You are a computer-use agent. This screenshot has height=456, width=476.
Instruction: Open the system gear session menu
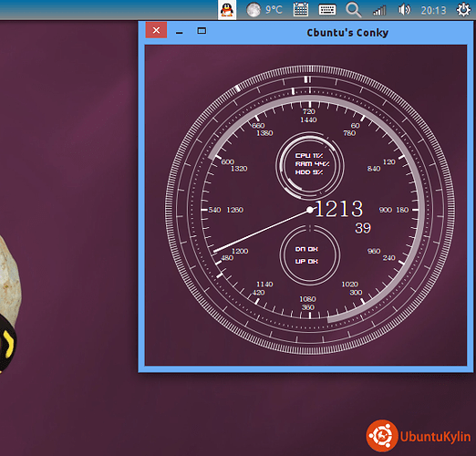[x=463, y=10]
